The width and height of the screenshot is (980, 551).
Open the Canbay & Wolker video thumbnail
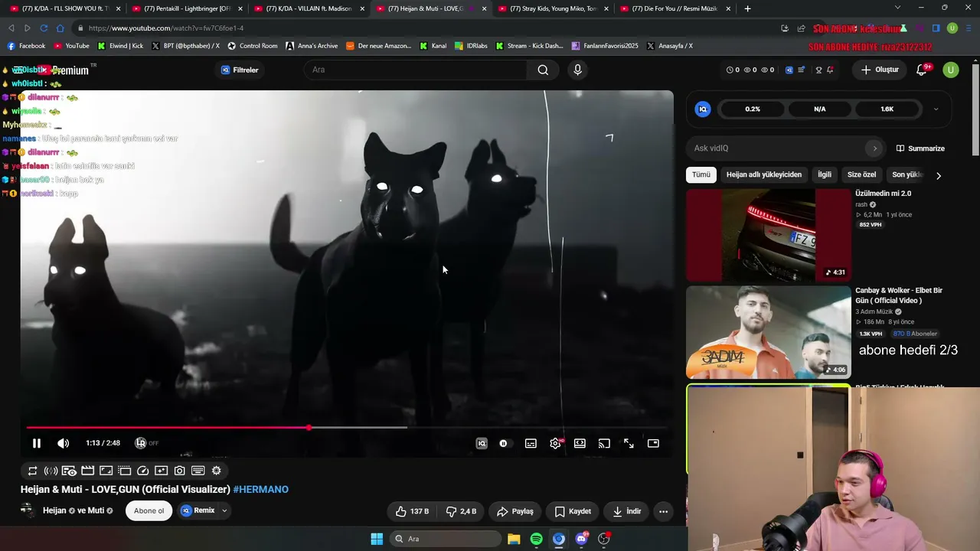[768, 332]
